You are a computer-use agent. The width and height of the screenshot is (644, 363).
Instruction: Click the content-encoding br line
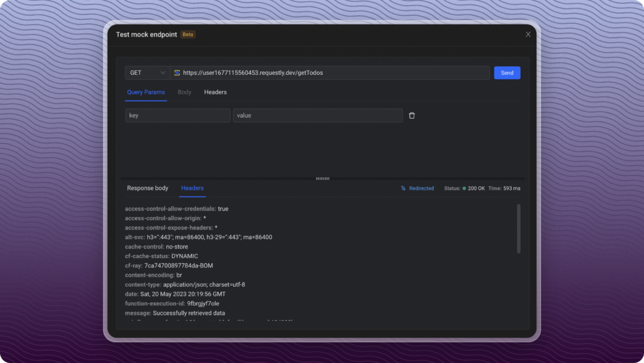153,275
